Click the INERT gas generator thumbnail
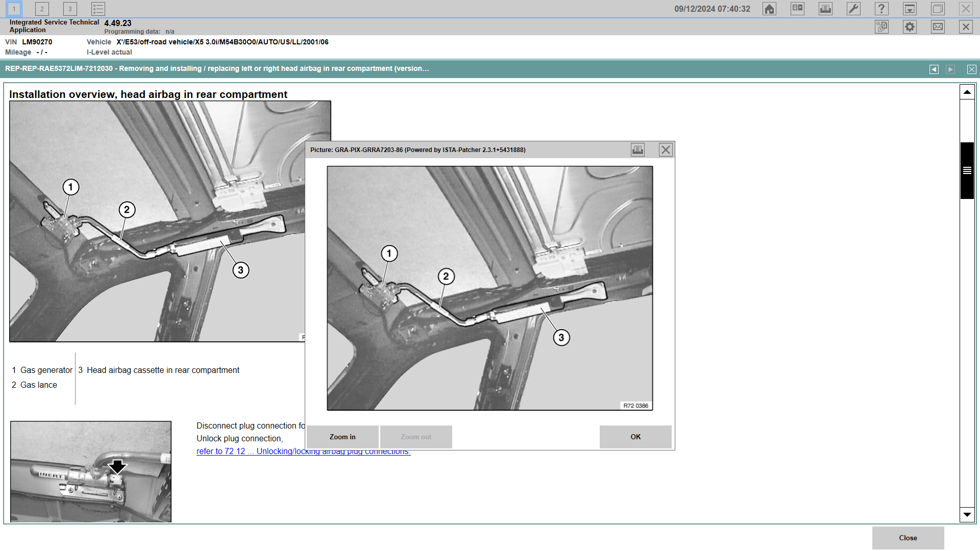The height and width of the screenshot is (551, 980). [x=91, y=471]
